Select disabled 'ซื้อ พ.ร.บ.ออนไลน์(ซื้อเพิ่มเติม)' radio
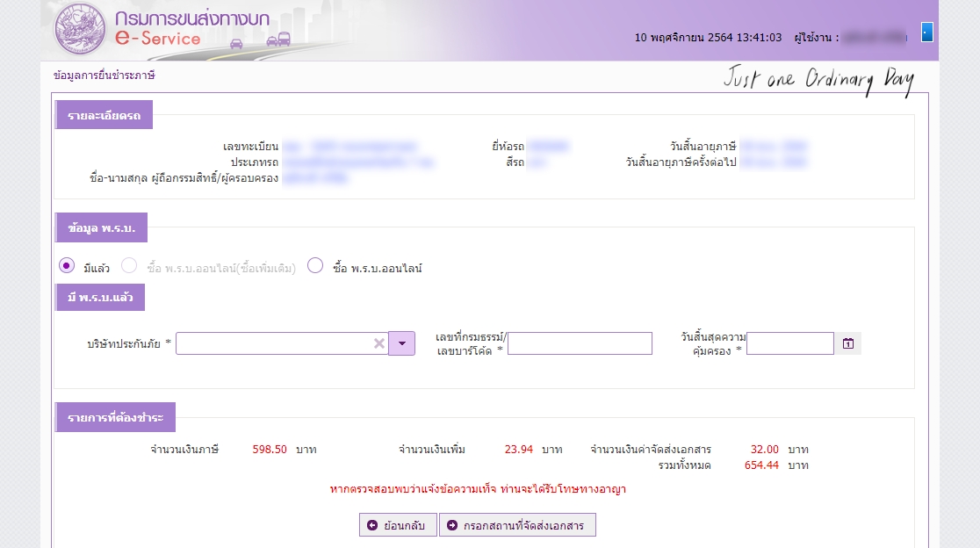 [x=129, y=265]
